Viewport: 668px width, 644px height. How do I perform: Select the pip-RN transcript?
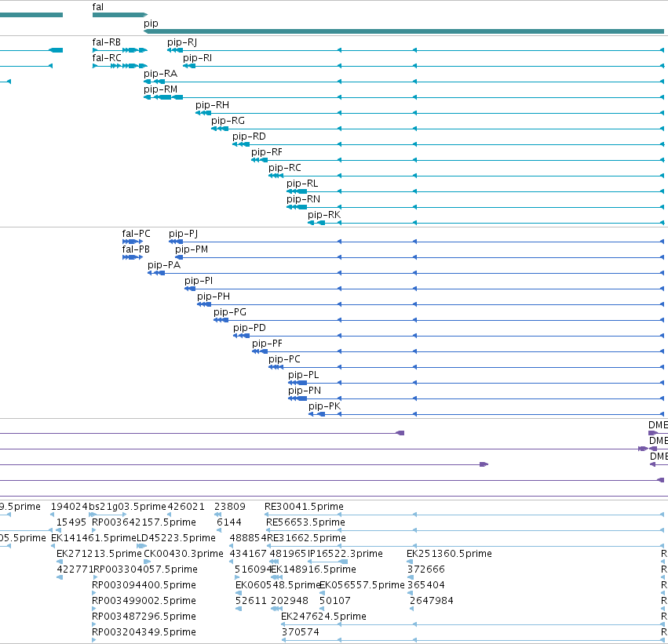[x=303, y=199]
